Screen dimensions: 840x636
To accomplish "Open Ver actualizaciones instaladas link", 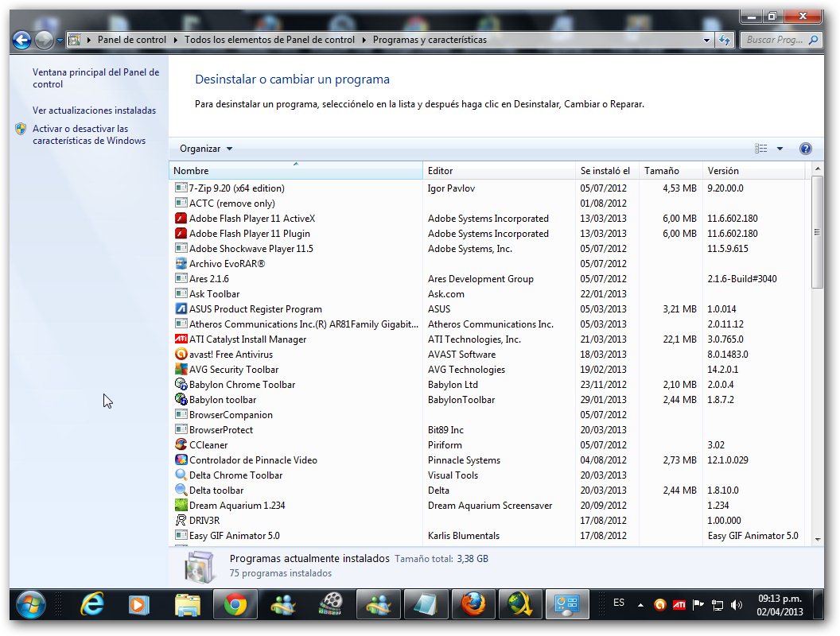I will pyautogui.click(x=95, y=111).
